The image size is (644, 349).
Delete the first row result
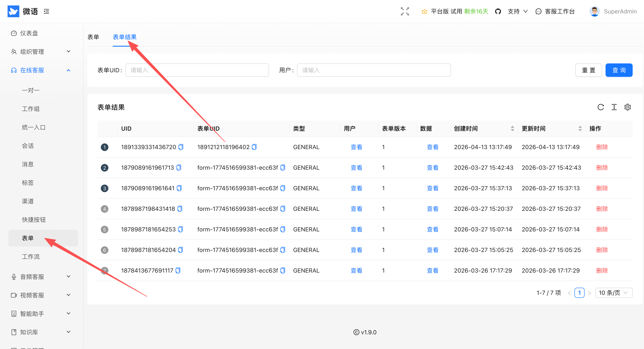pyautogui.click(x=602, y=147)
